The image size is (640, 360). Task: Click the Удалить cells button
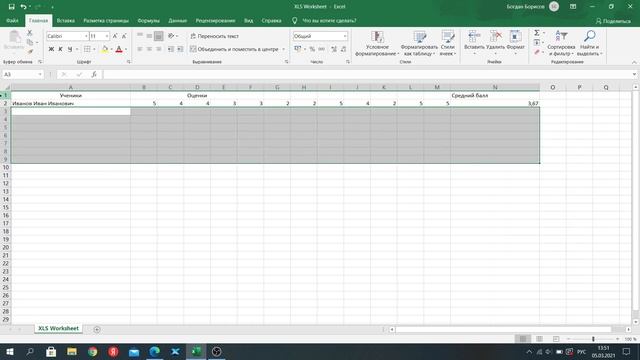[x=496, y=43]
